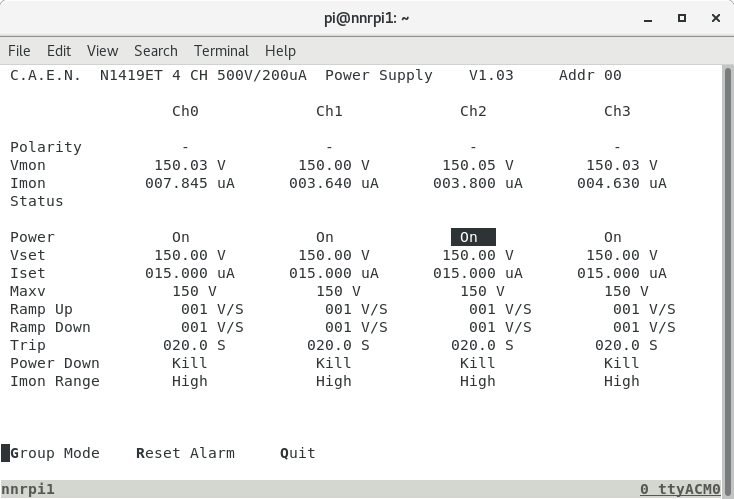Open the View menu
Image resolution: width=734 pixels, height=499 pixels.
point(103,51)
